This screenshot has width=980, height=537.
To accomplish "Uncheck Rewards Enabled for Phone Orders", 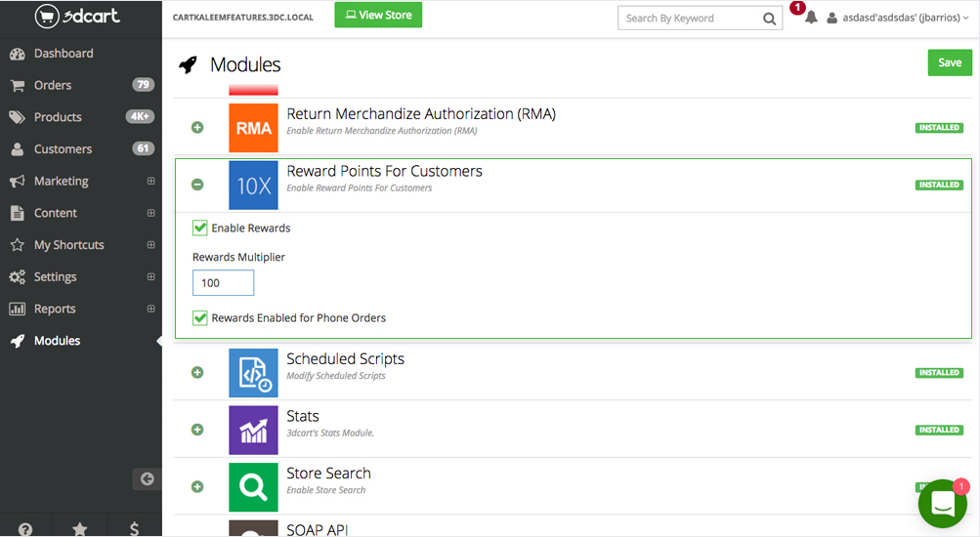I will pos(200,317).
